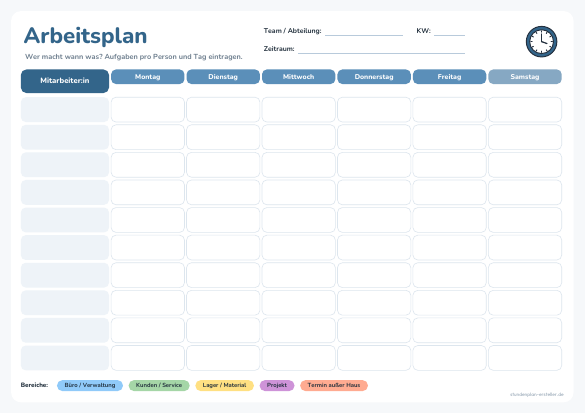Click the KW label
The width and height of the screenshot is (585, 414).
coord(423,31)
